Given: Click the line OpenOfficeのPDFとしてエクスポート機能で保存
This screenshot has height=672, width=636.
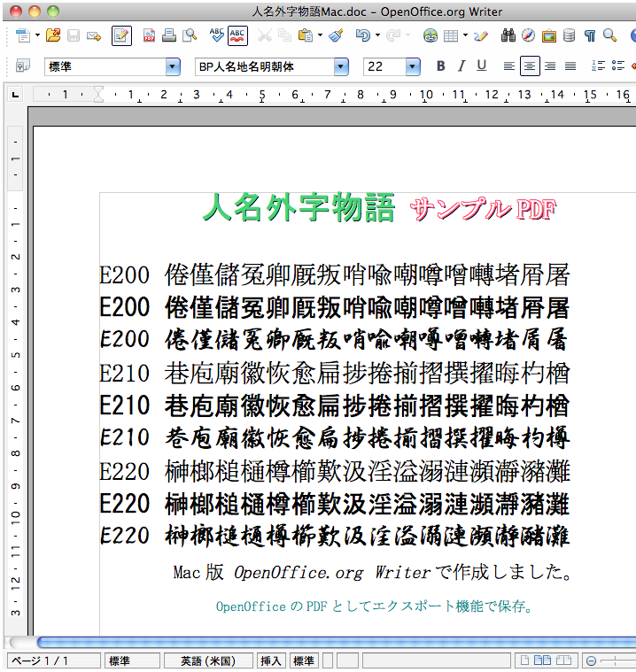Looking at the screenshot, I should (374, 606).
